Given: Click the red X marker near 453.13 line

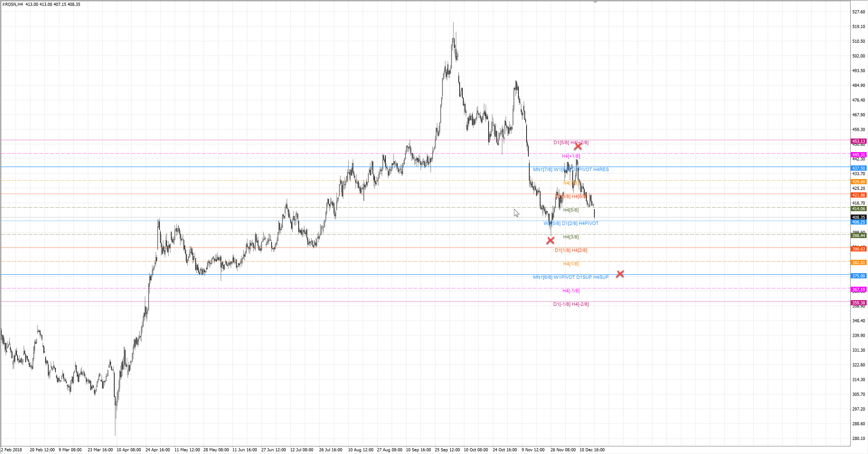Looking at the screenshot, I should click(x=578, y=146).
